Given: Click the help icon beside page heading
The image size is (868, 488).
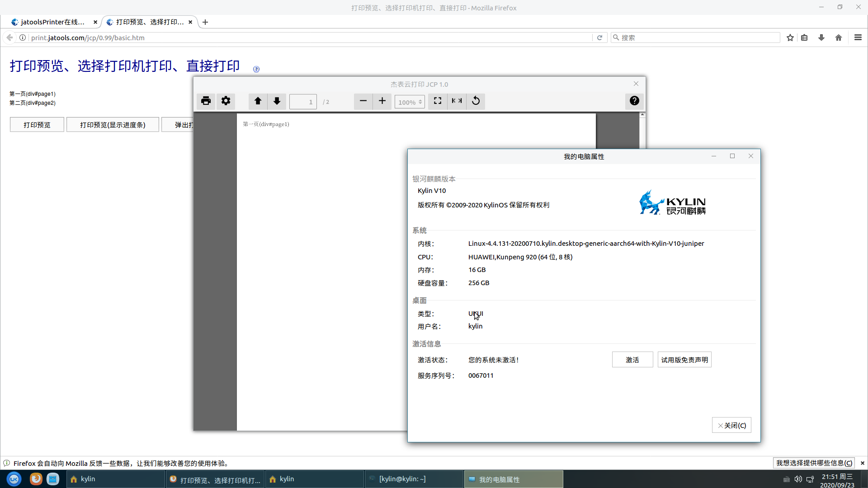Looking at the screenshot, I should 256,69.
